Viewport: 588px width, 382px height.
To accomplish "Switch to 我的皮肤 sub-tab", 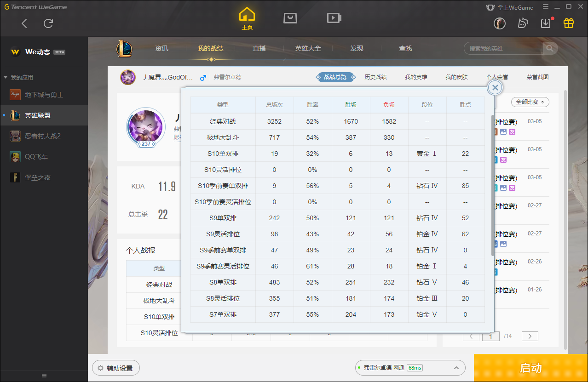I will coord(456,77).
